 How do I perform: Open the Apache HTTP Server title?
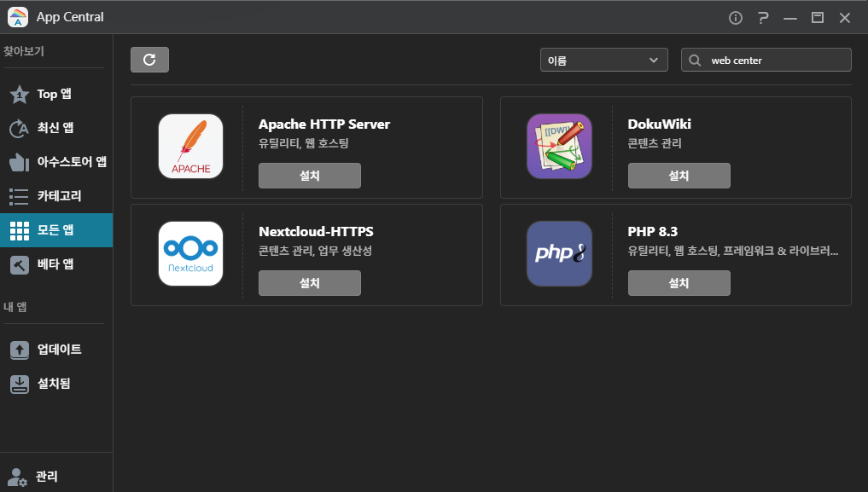coord(324,124)
